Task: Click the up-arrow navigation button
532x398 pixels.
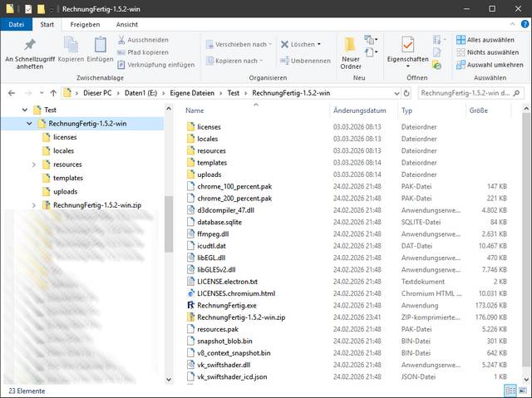Action: pyautogui.click(x=53, y=93)
